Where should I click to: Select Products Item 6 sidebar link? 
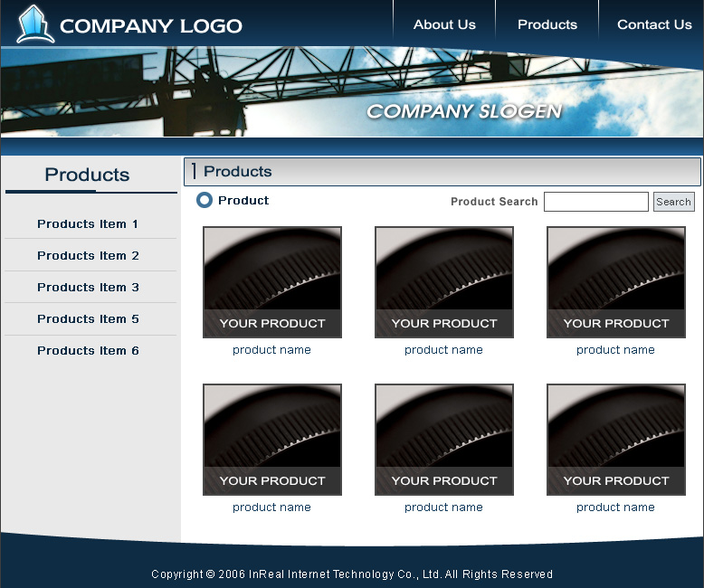click(x=88, y=350)
